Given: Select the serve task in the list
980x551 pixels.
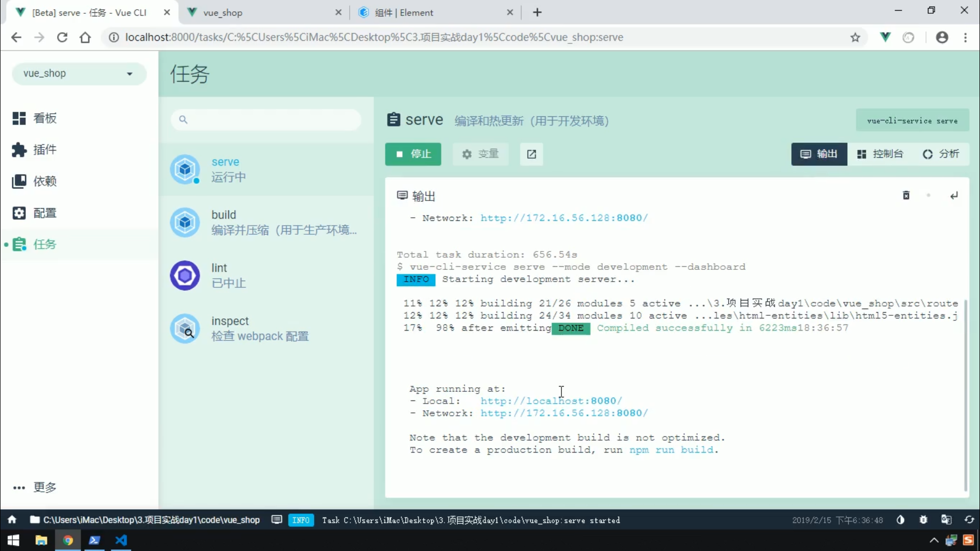Looking at the screenshot, I should point(266,169).
